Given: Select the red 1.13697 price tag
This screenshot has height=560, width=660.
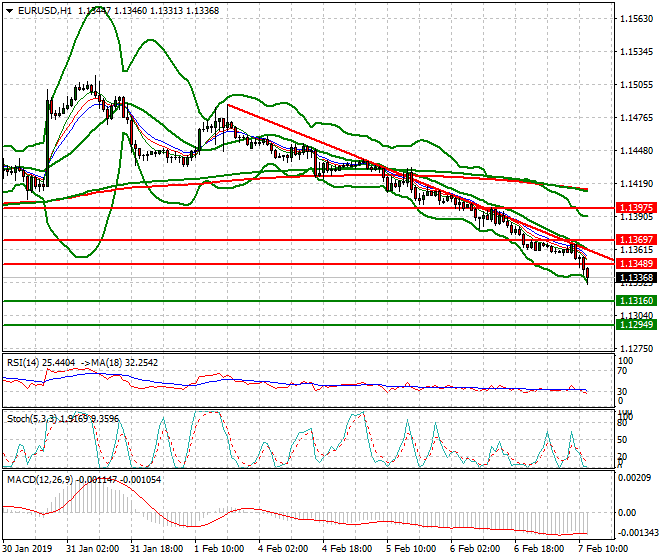Looking at the screenshot, I should [636, 240].
